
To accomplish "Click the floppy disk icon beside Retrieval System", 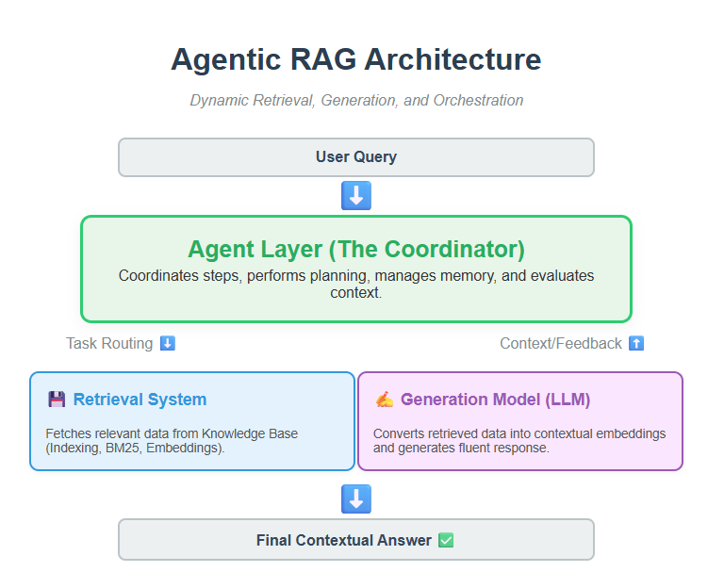I will point(57,400).
